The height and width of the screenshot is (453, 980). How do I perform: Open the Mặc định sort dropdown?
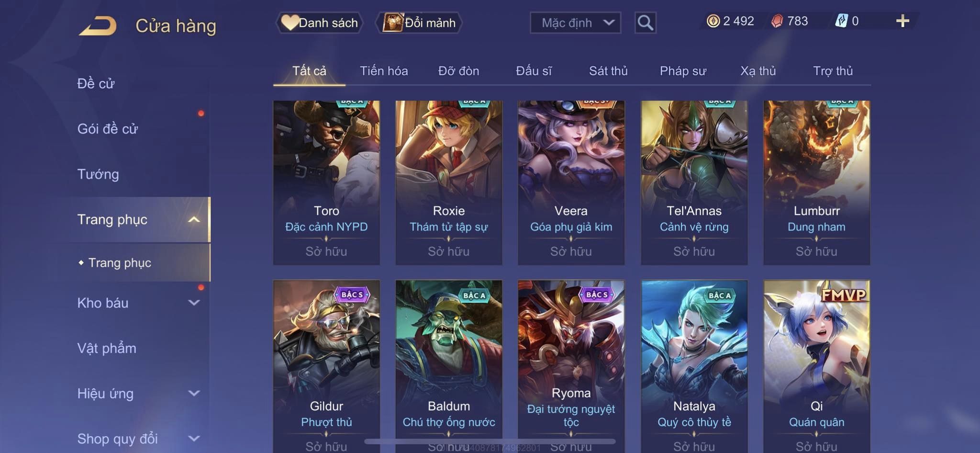[x=575, y=23]
